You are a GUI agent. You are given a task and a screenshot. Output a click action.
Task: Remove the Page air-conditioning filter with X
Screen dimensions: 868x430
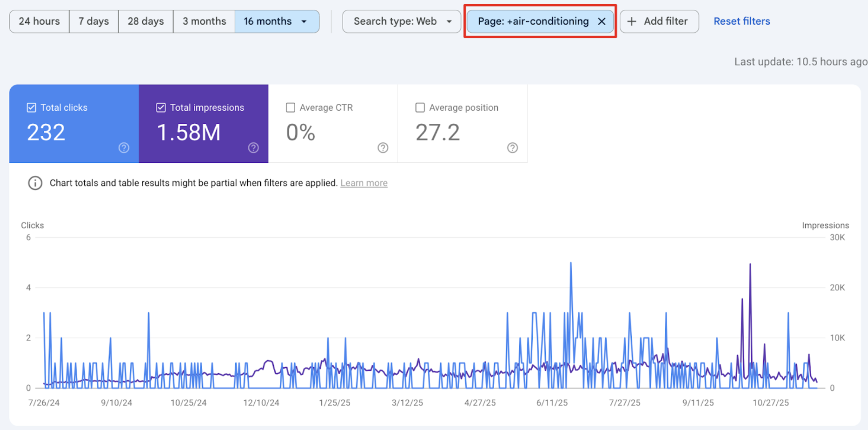click(x=602, y=21)
